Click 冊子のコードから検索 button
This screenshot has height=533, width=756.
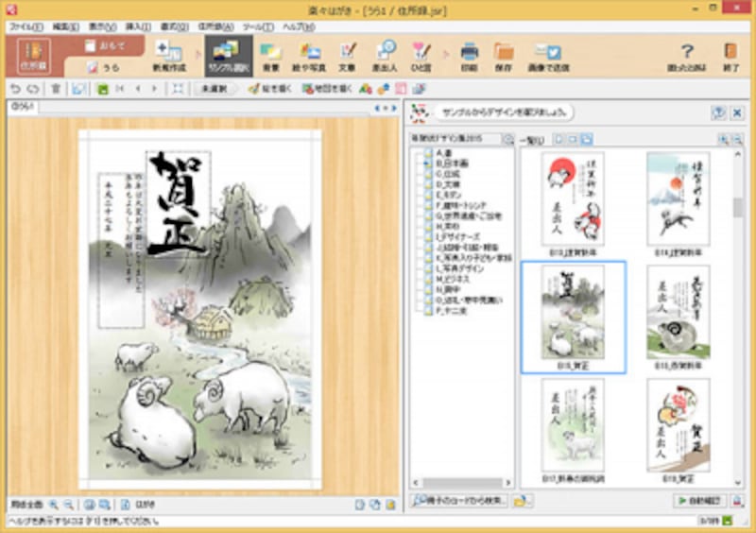[460, 500]
